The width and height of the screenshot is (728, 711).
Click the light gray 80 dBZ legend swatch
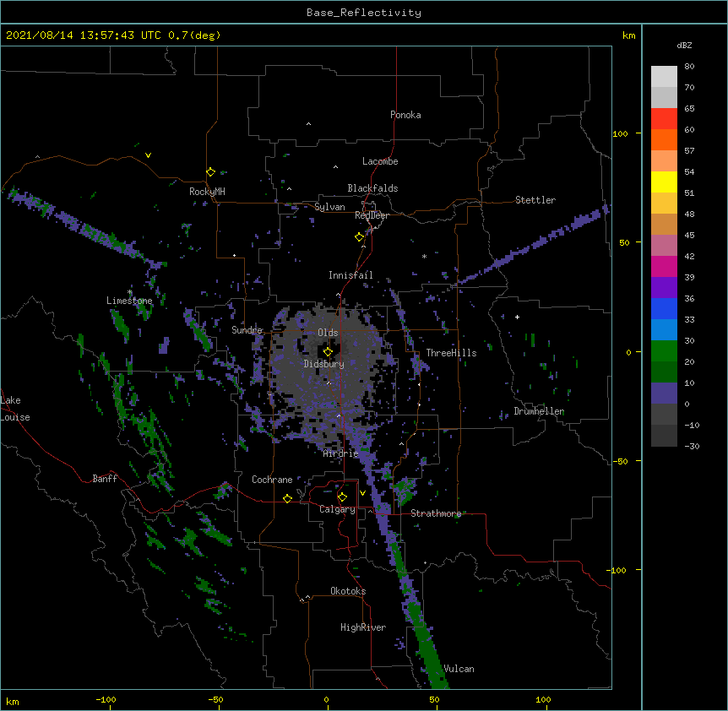pyautogui.click(x=664, y=77)
